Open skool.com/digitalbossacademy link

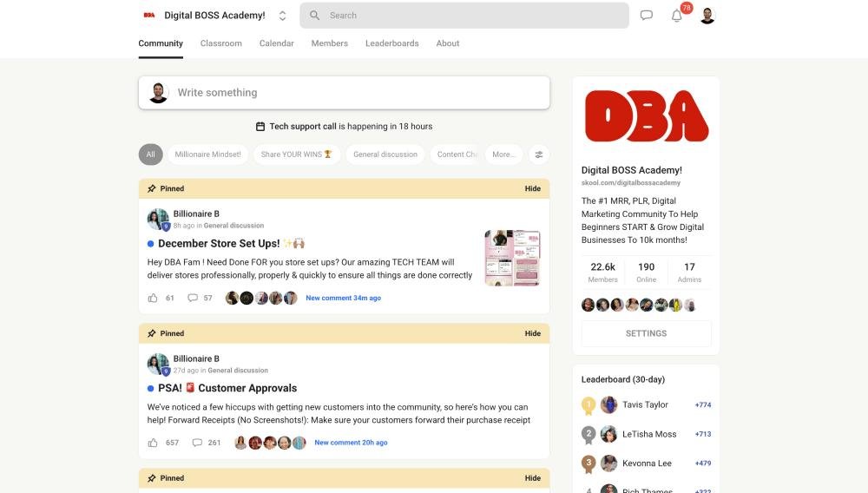coord(630,182)
